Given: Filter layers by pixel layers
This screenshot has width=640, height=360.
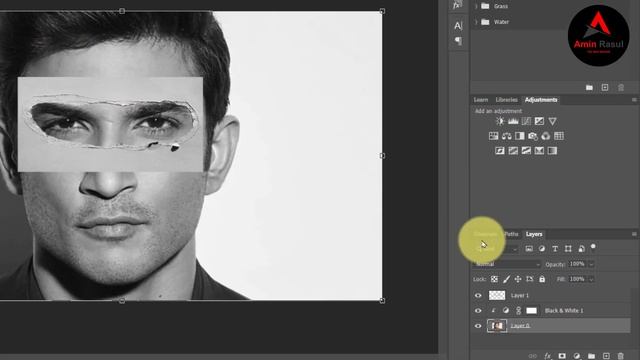Looking at the screenshot, I should click(529, 249).
